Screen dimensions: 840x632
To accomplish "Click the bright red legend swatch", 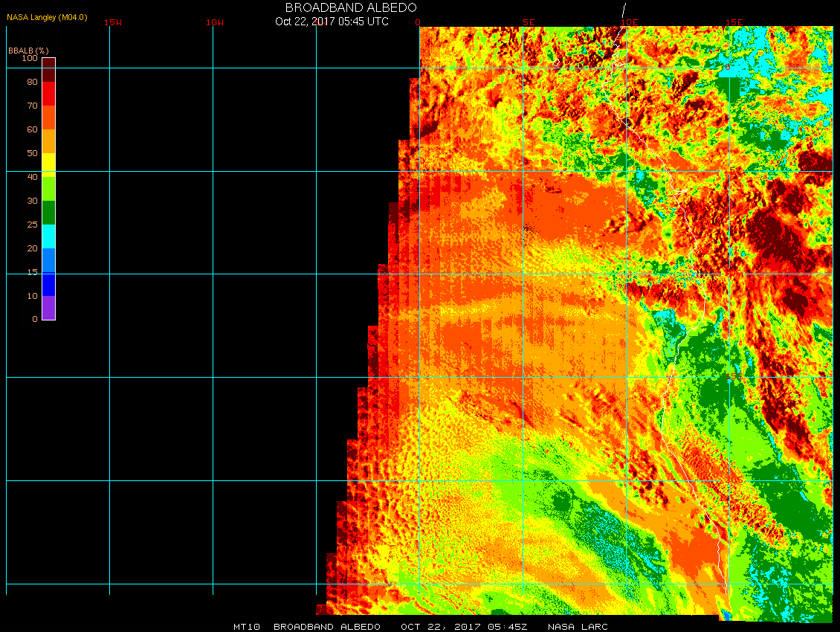I will [48, 93].
